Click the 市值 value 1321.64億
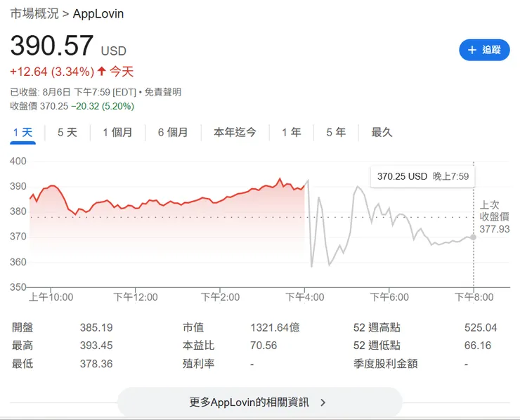 click(x=275, y=328)
